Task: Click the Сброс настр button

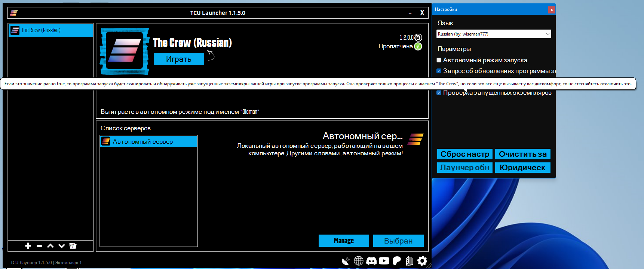Action: pos(465,154)
